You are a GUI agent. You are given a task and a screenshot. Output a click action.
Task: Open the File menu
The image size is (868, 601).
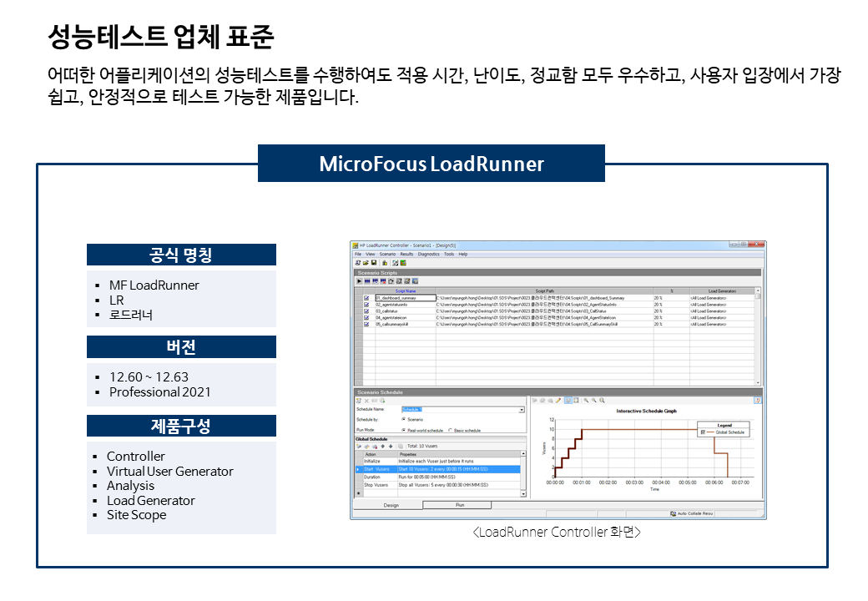[358, 254]
